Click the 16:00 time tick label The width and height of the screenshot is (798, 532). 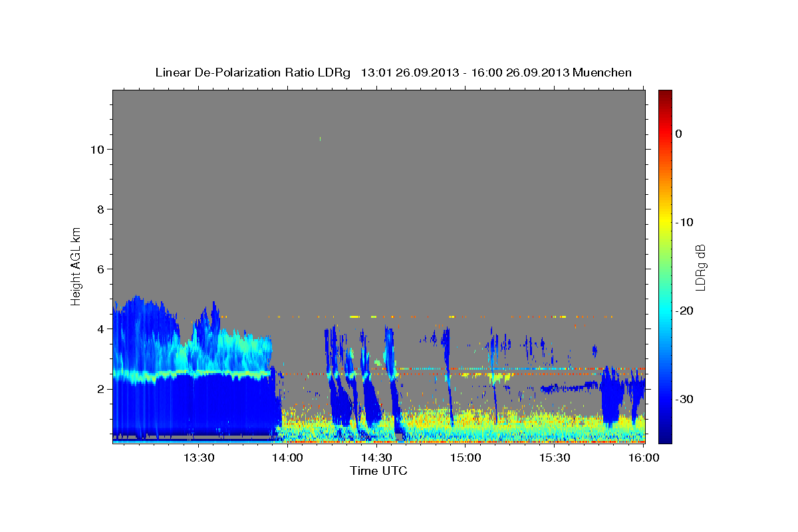pos(643,458)
